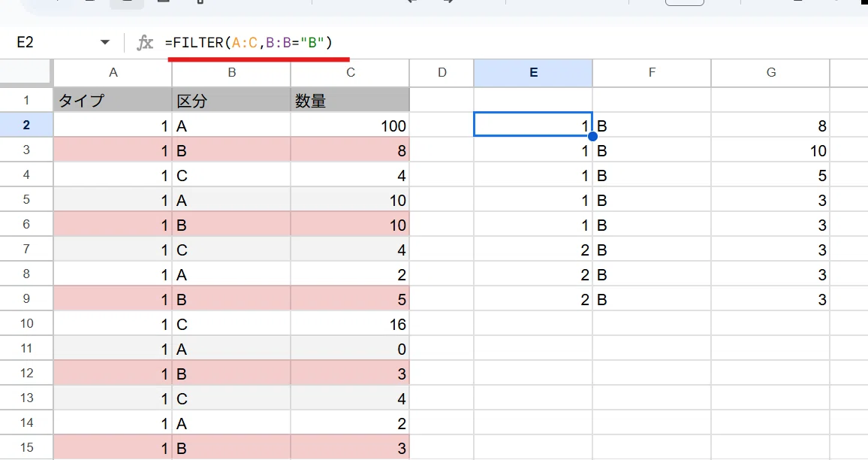Click pink cell B6 containing B

(231, 225)
